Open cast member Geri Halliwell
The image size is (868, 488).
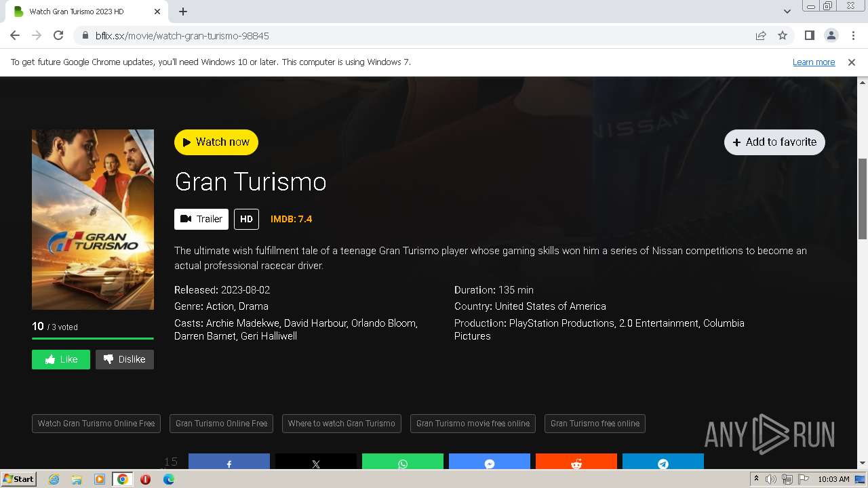tap(269, 336)
